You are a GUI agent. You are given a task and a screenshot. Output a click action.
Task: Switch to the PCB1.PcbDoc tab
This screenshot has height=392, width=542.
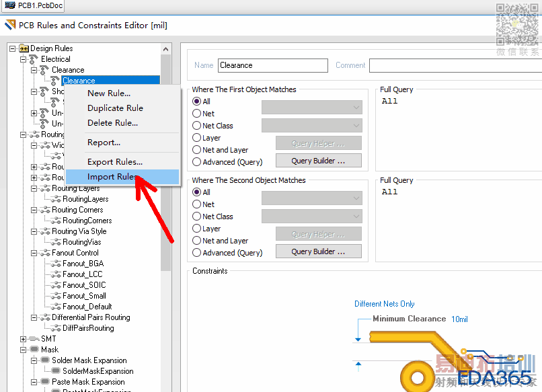coord(34,5)
